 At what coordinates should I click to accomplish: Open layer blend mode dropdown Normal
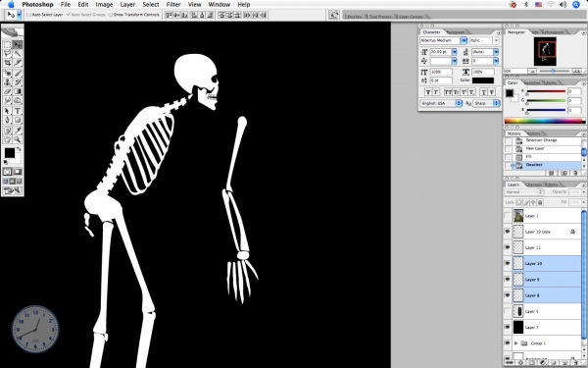click(523, 192)
